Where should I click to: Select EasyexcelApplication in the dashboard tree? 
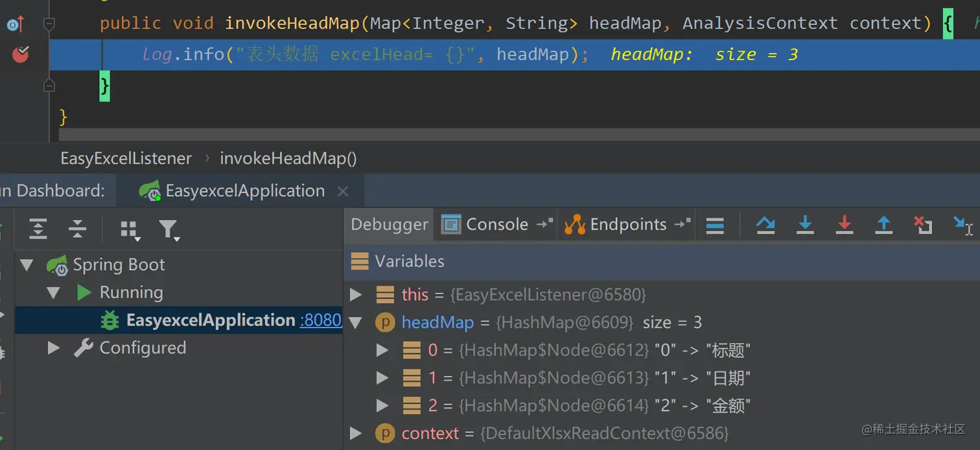point(211,320)
